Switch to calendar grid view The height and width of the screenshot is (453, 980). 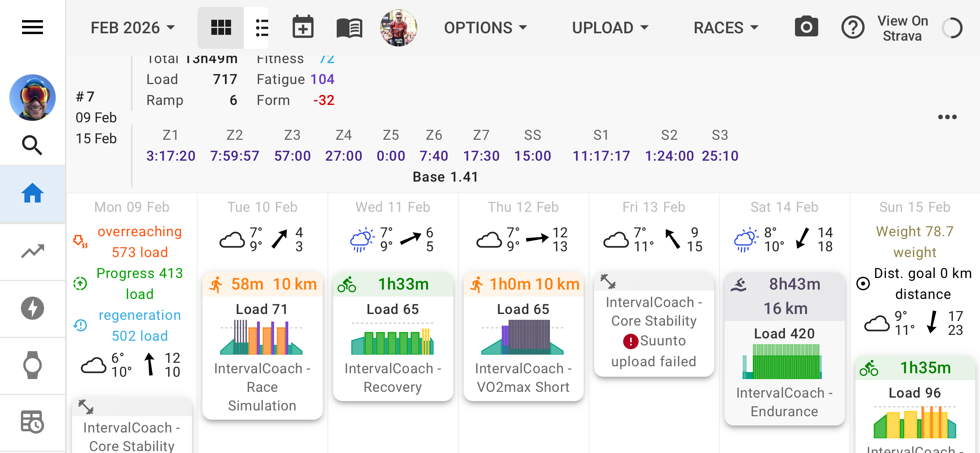point(221,27)
